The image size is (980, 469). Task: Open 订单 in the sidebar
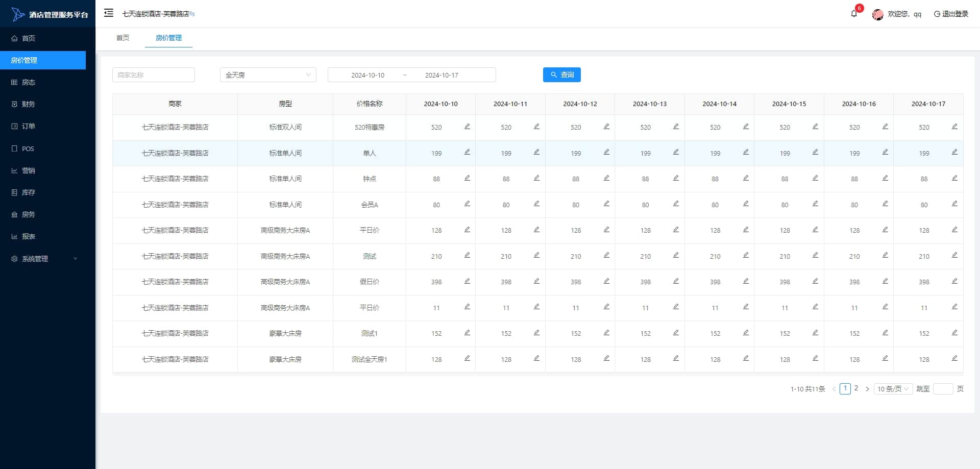tap(43, 126)
